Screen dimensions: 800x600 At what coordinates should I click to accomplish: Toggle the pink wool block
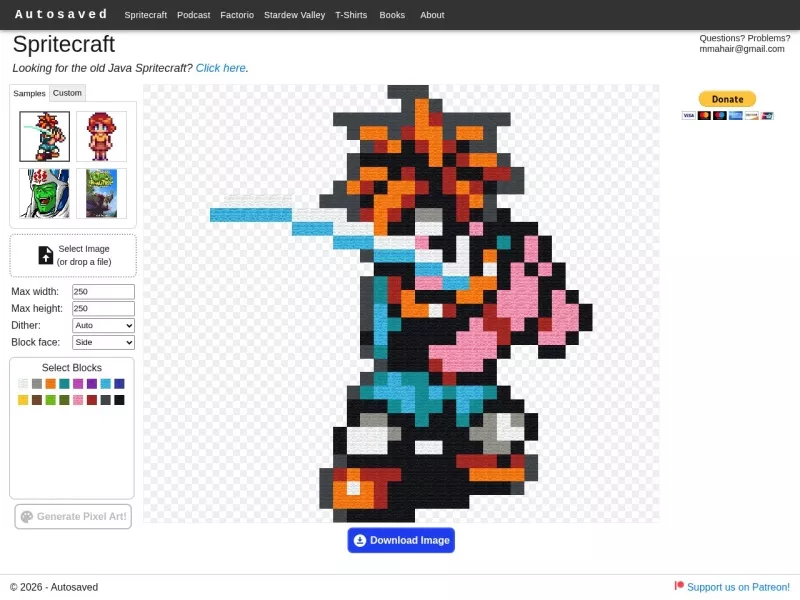click(x=78, y=400)
